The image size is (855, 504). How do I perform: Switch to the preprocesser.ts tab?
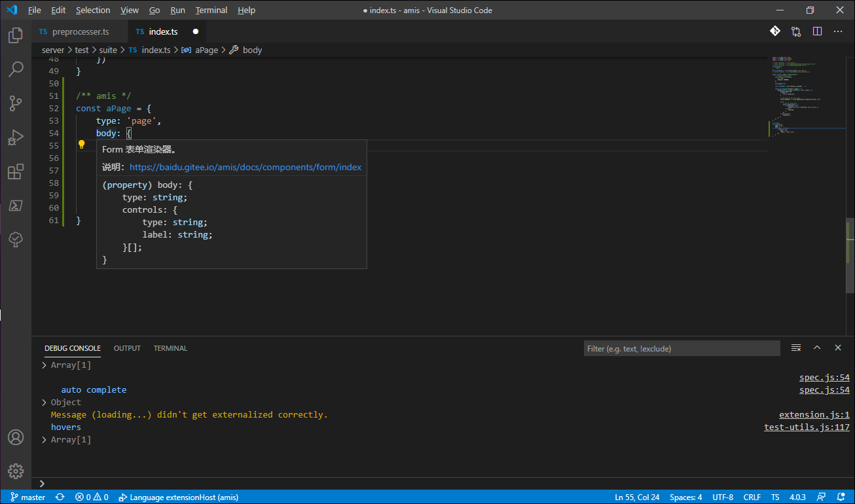pyautogui.click(x=79, y=31)
